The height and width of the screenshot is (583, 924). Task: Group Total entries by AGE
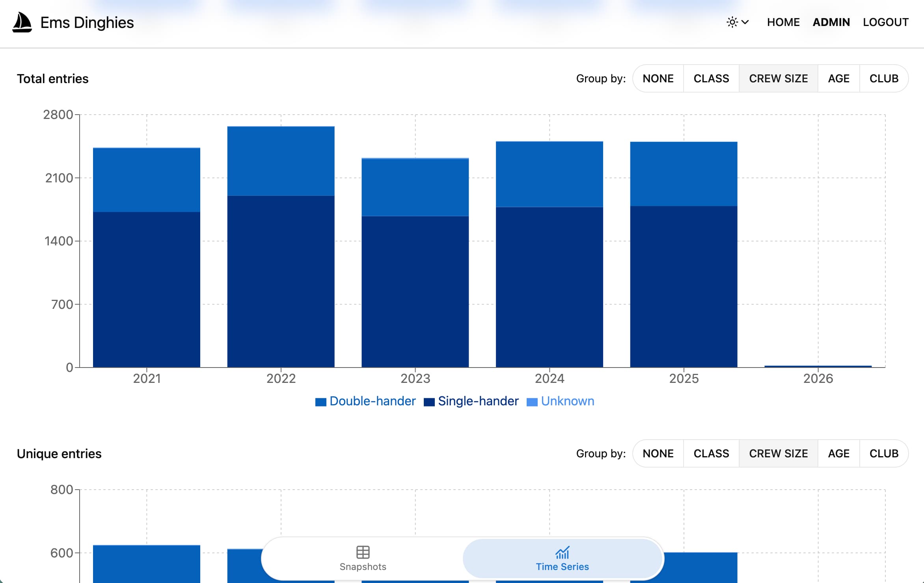pos(839,78)
